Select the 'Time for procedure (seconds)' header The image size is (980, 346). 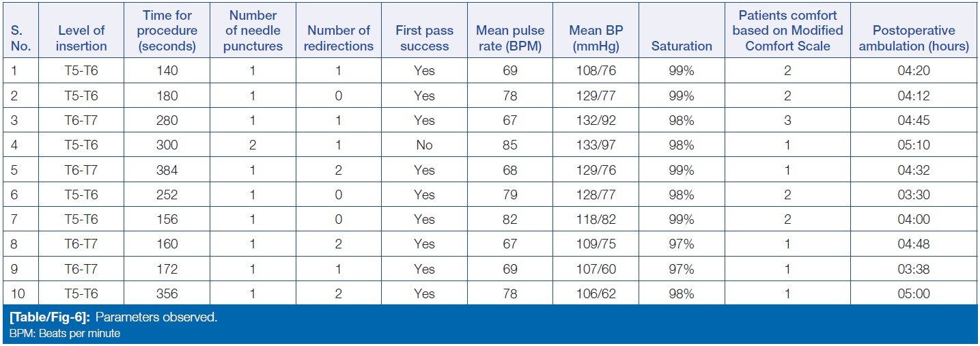click(167, 31)
